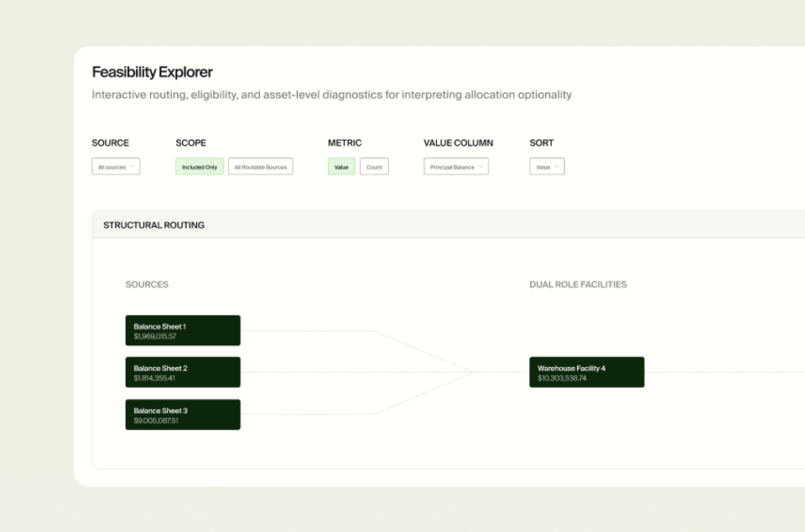Image resolution: width=805 pixels, height=532 pixels.
Task: Click the Sources column heading
Action: click(x=147, y=284)
